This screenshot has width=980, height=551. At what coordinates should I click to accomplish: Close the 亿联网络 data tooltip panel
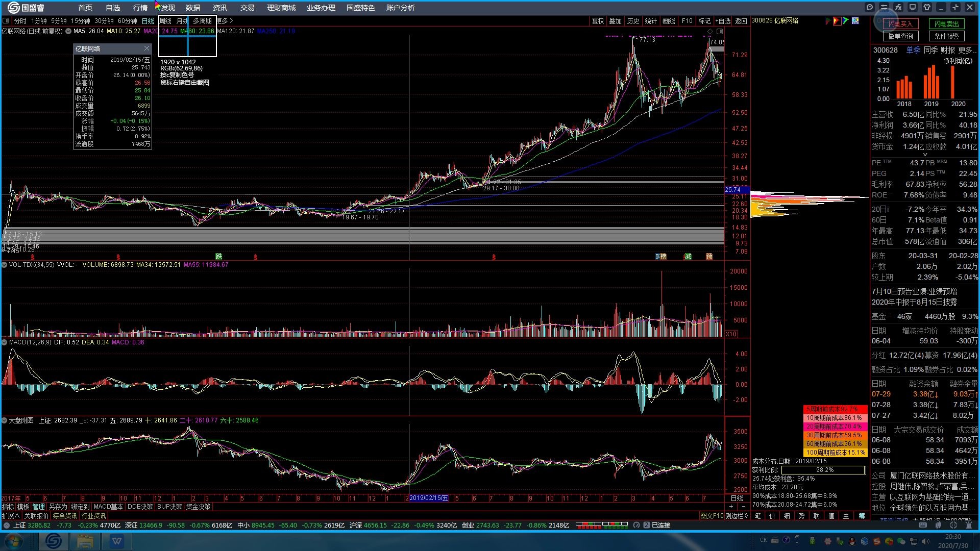[x=147, y=48]
